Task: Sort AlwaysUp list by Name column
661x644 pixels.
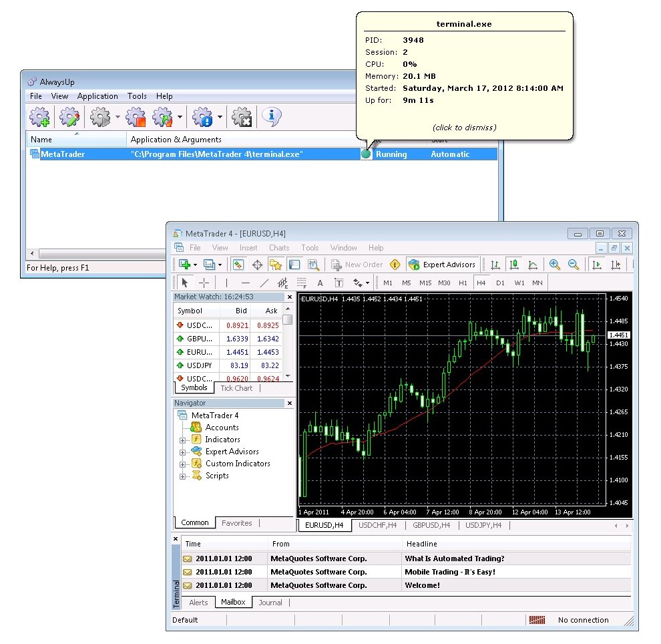Action: [76, 140]
